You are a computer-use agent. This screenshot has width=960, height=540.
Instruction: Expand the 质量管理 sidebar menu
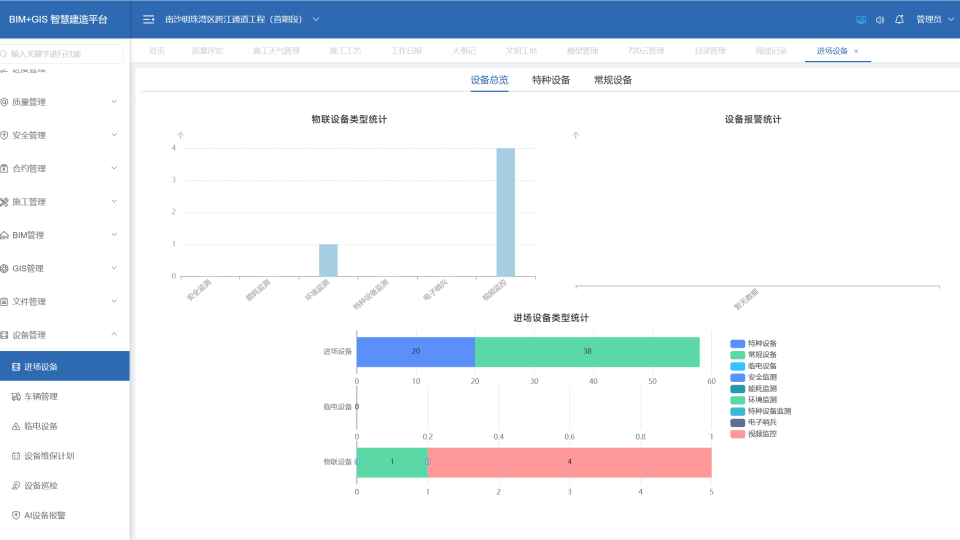pos(64,102)
